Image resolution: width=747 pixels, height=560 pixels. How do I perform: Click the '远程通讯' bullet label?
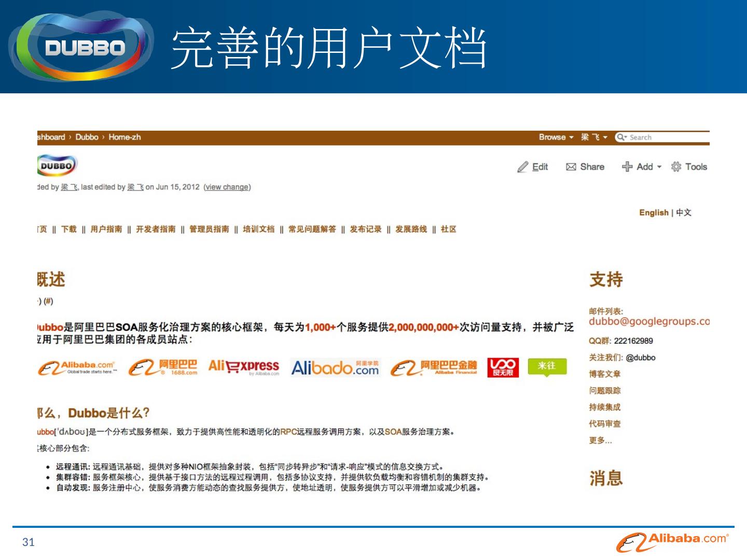coord(73,467)
